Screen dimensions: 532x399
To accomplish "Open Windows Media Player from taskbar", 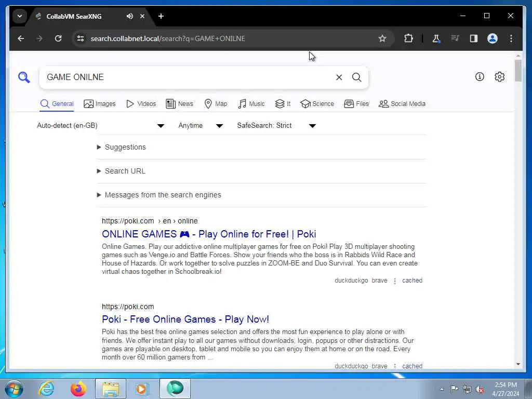I will click(142, 389).
